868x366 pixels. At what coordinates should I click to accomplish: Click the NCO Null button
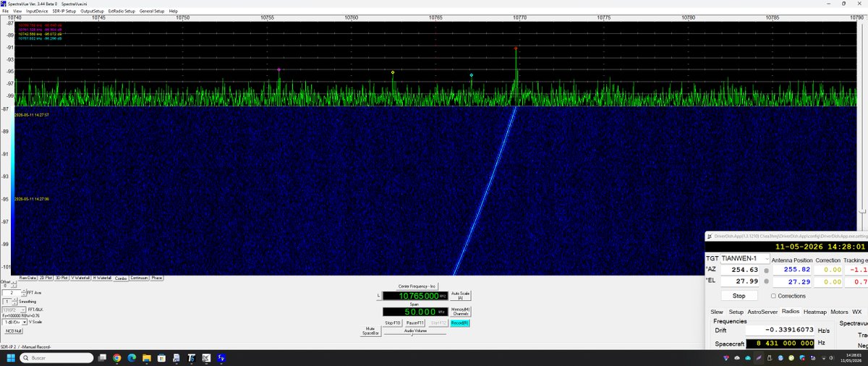(x=14, y=331)
